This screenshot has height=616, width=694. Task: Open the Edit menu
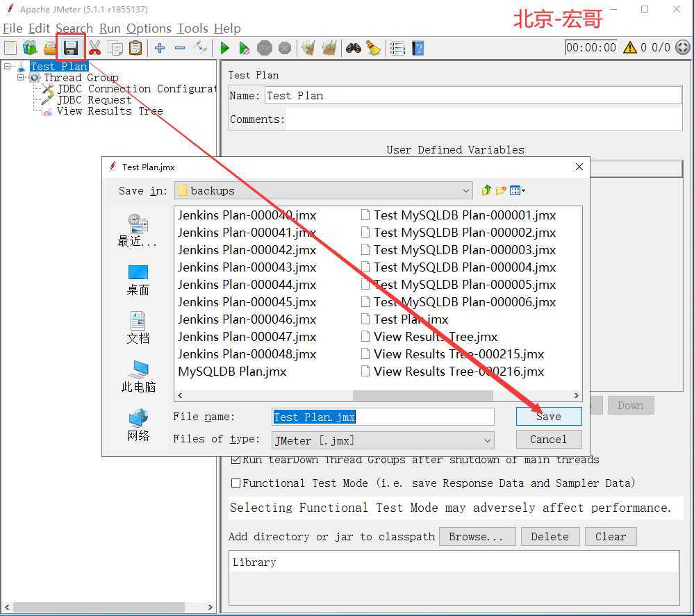[x=39, y=28]
